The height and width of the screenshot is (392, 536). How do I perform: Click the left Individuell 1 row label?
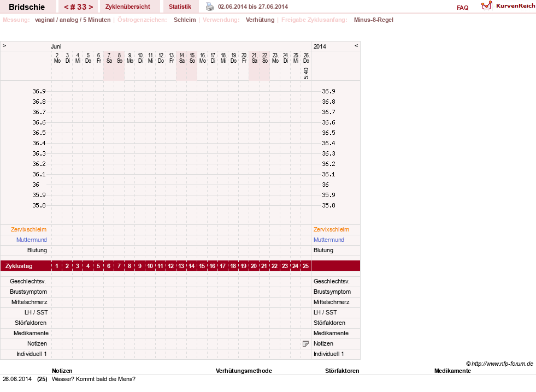[32, 354]
